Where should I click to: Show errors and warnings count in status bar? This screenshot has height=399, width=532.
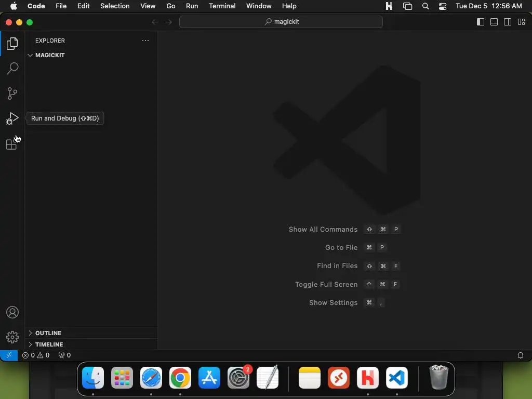tap(36, 355)
